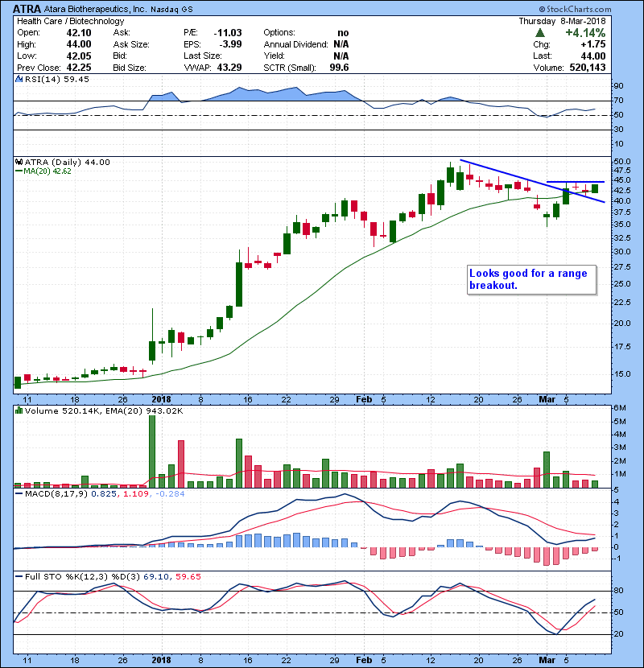
Task: Click the last green candlestick for March 8
Action: [x=595, y=188]
